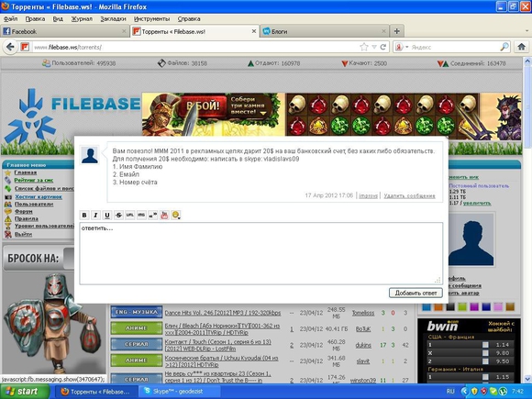Image resolution: width=532 pixels, height=399 pixels.
Task: Click the RU language indicator
Action: [x=450, y=391]
